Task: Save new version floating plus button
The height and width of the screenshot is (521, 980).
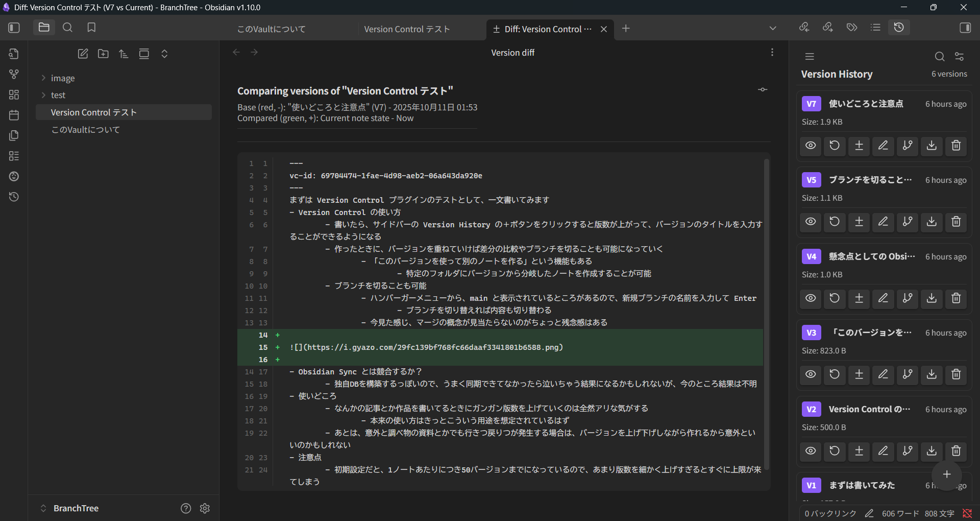Action: [947, 475]
